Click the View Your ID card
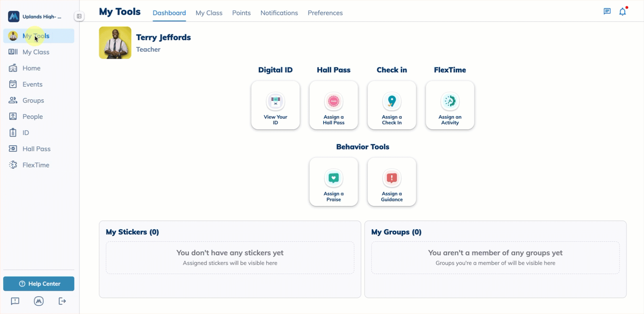 click(276, 105)
